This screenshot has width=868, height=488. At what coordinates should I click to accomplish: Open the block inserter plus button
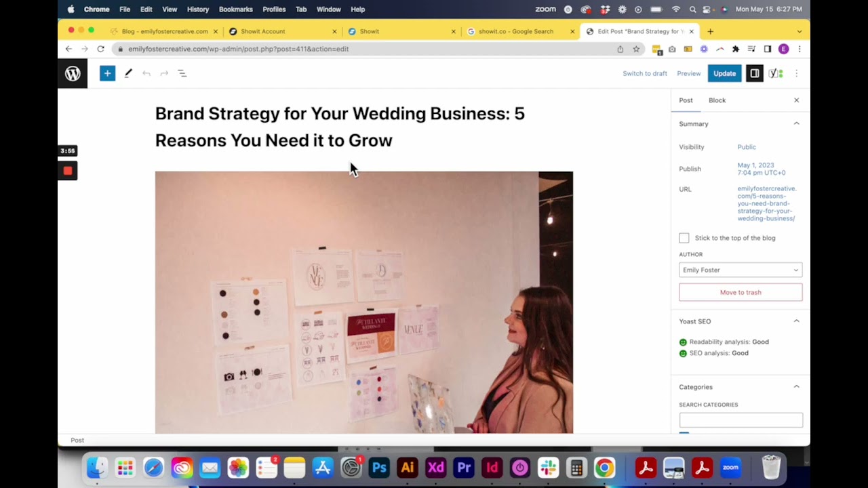pyautogui.click(x=107, y=73)
